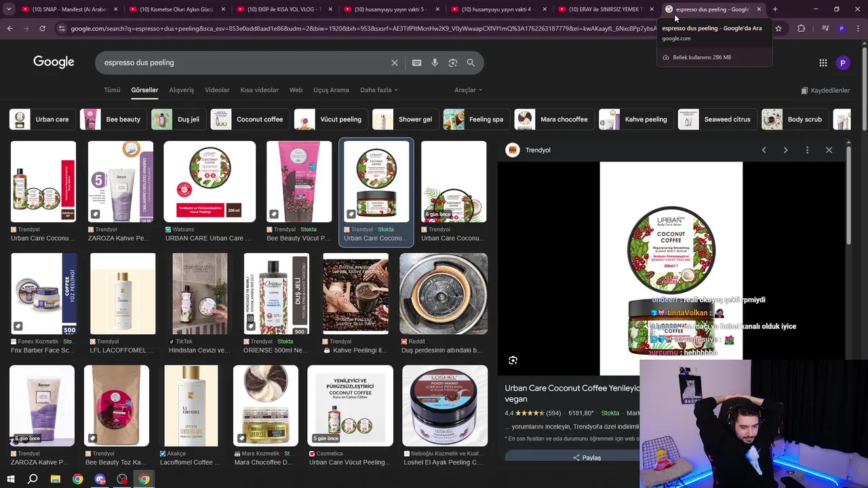This screenshot has width=868, height=488.
Task: Show previous image in preview panel
Action: pos(764,150)
